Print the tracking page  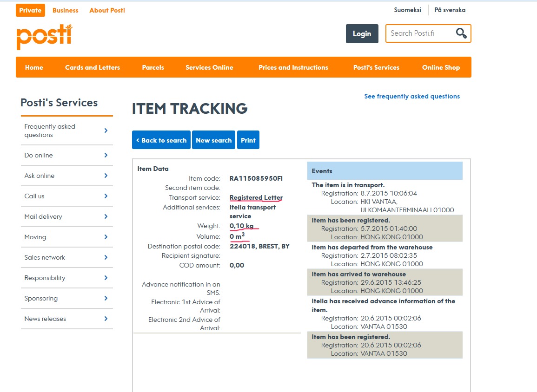248,140
